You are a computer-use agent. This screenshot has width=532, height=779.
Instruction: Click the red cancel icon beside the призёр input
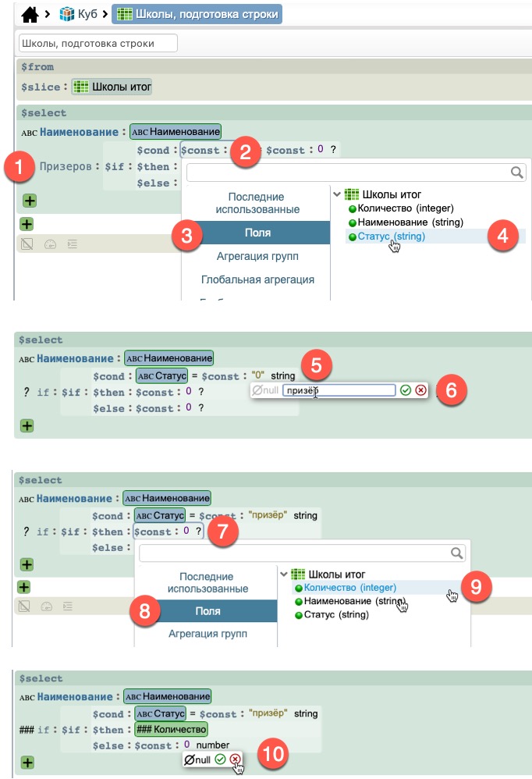(421, 389)
